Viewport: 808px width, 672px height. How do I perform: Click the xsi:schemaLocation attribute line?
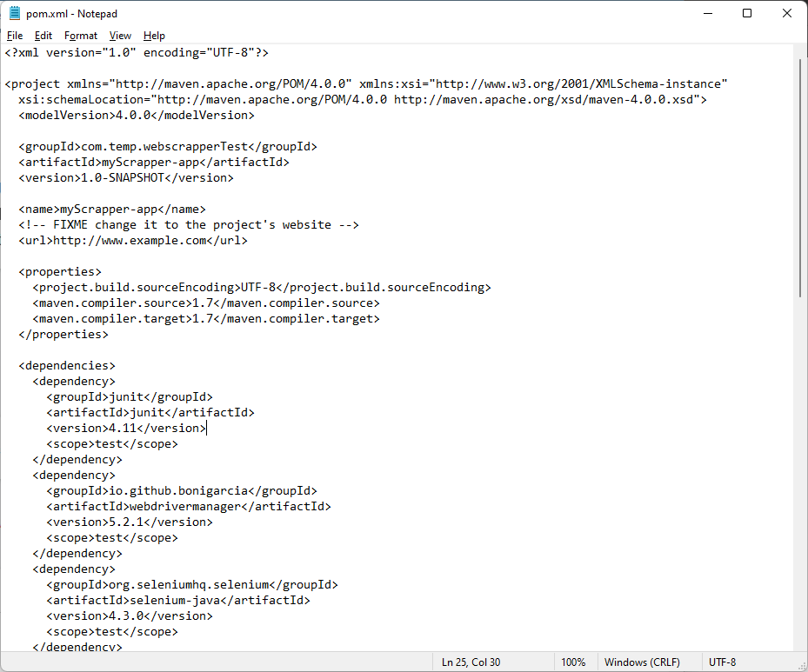pos(363,99)
